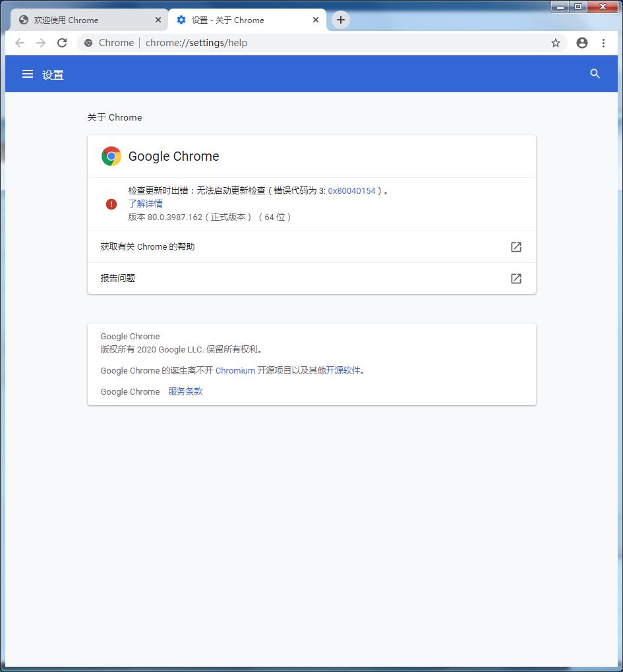The width and height of the screenshot is (623, 672).
Task: Click the version text 80.0.3987.162
Action: (175, 217)
